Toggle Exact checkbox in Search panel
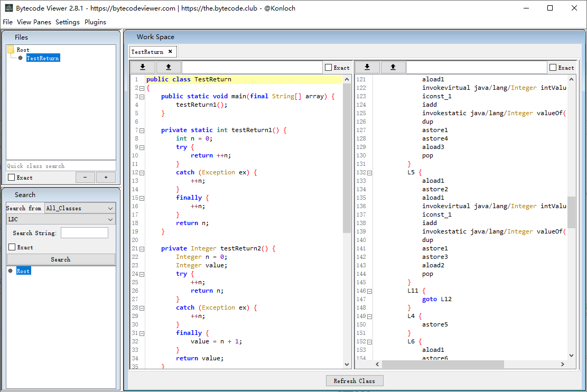Image resolution: width=587 pixels, height=392 pixels. (x=12, y=247)
